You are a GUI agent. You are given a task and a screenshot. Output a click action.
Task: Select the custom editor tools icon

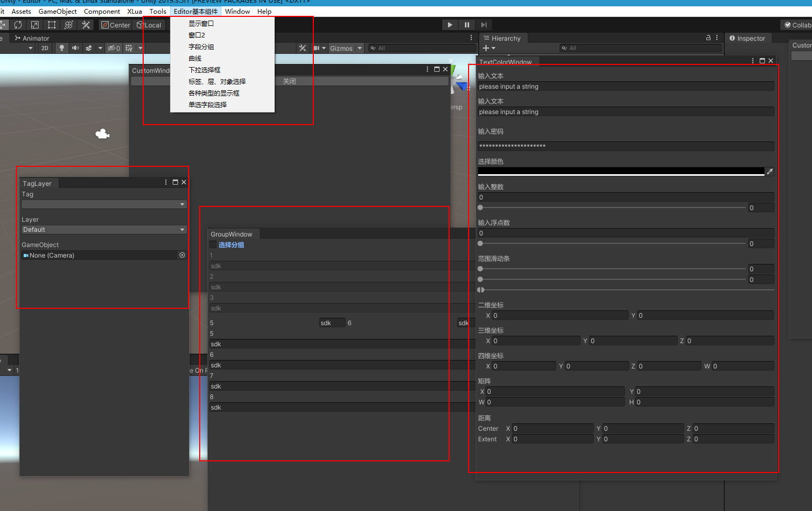coord(86,25)
